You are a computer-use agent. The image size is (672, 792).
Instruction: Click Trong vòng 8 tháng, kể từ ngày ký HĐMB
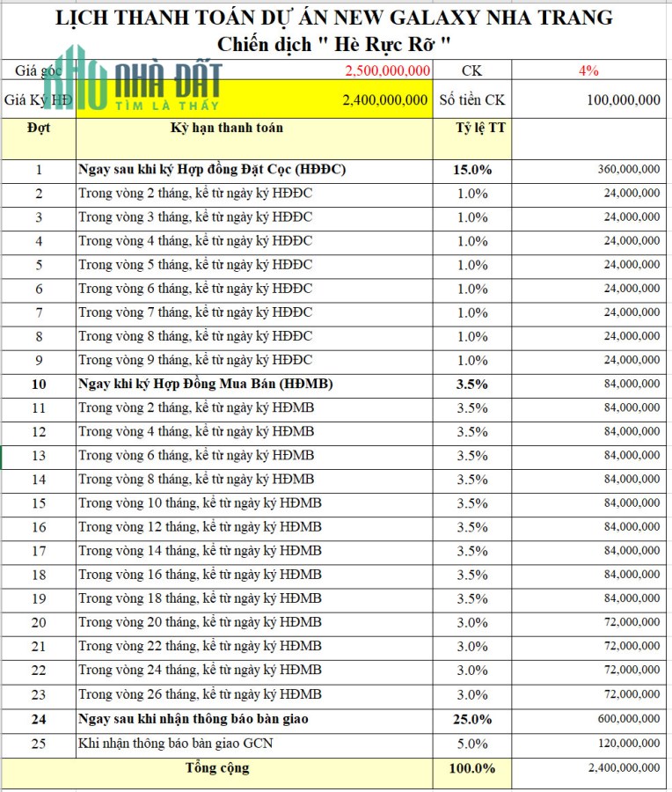[x=196, y=480]
